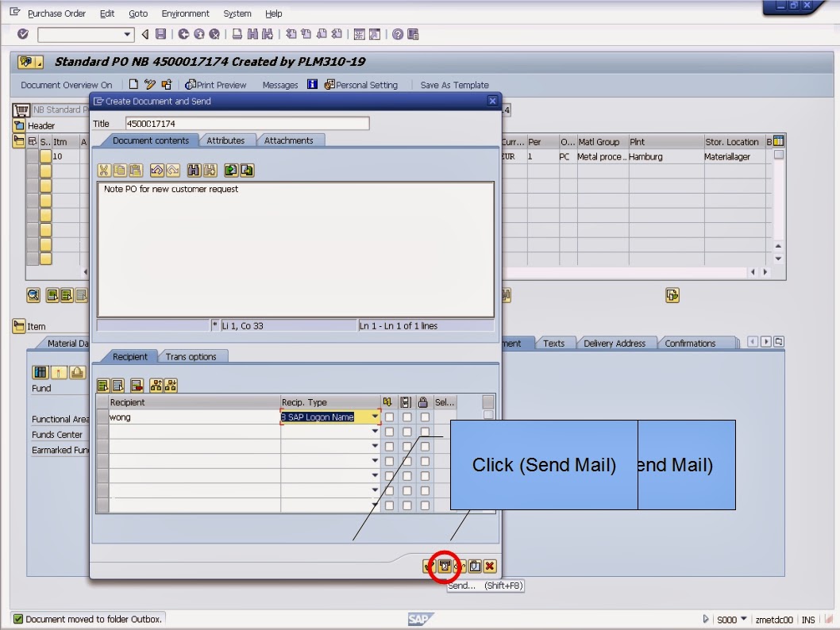Click the Title input field
Screen dimensions: 840x630
[x=247, y=124]
